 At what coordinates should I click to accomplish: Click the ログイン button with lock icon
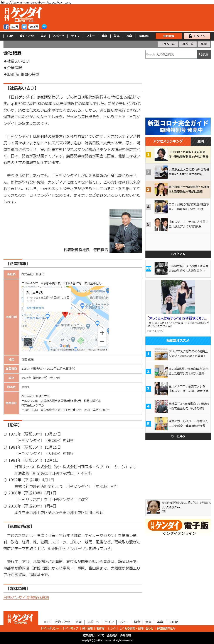[x=197, y=36]
